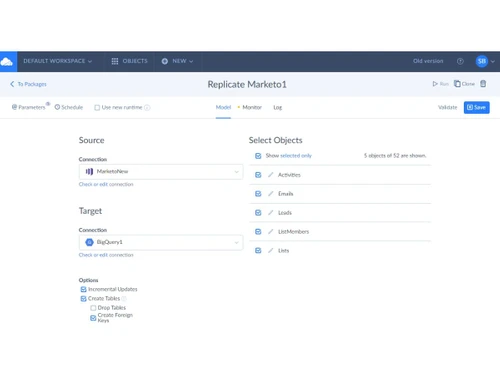Validate the package

448,107
